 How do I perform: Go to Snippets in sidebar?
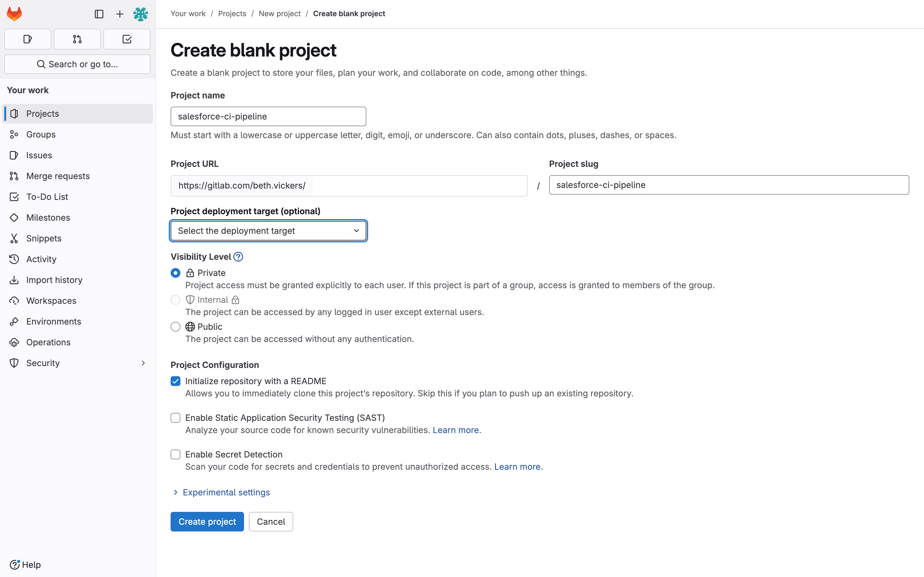click(43, 238)
